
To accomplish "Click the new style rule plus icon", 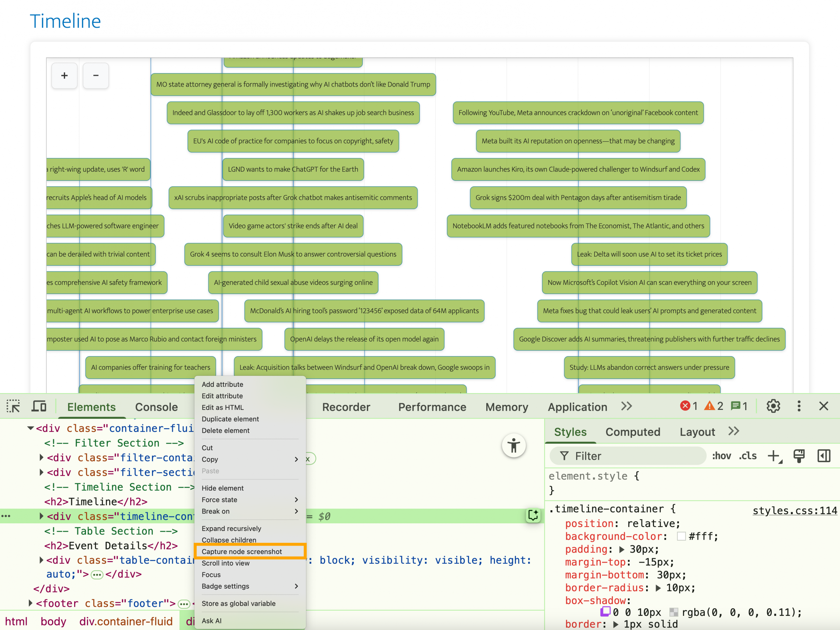I will pyautogui.click(x=773, y=456).
